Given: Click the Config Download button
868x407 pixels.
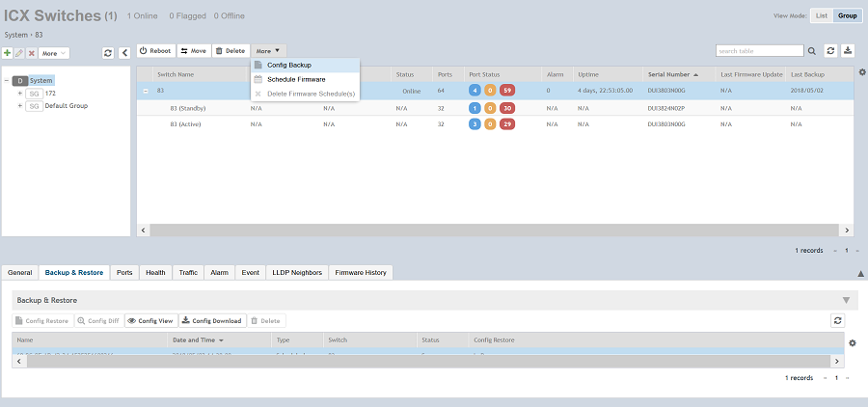Looking at the screenshot, I should coord(212,320).
